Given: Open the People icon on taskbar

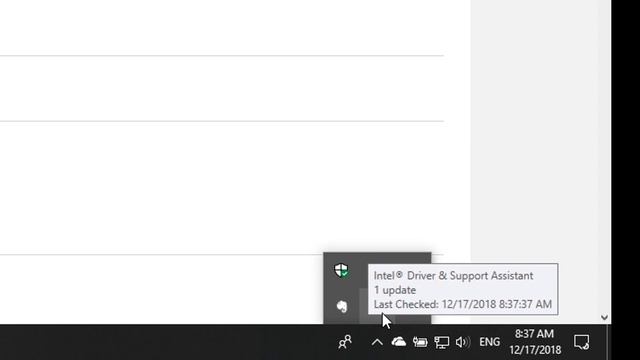Looking at the screenshot, I should pos(345,342).
